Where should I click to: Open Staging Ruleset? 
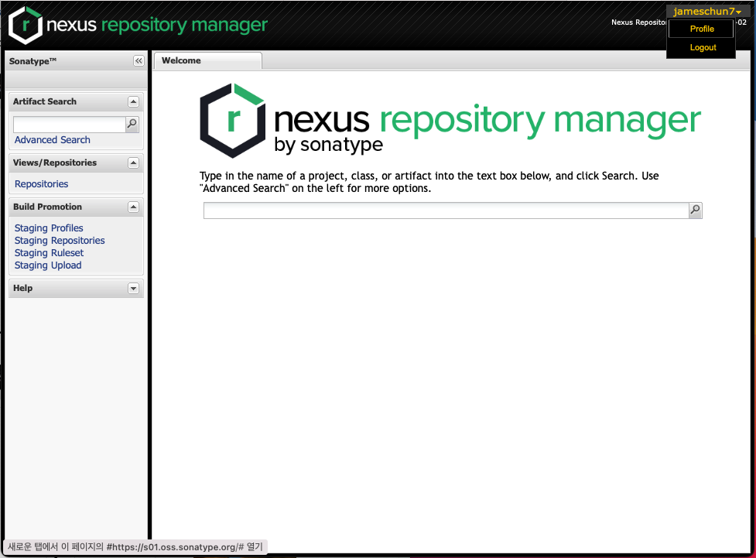click(x=49, y=253)
